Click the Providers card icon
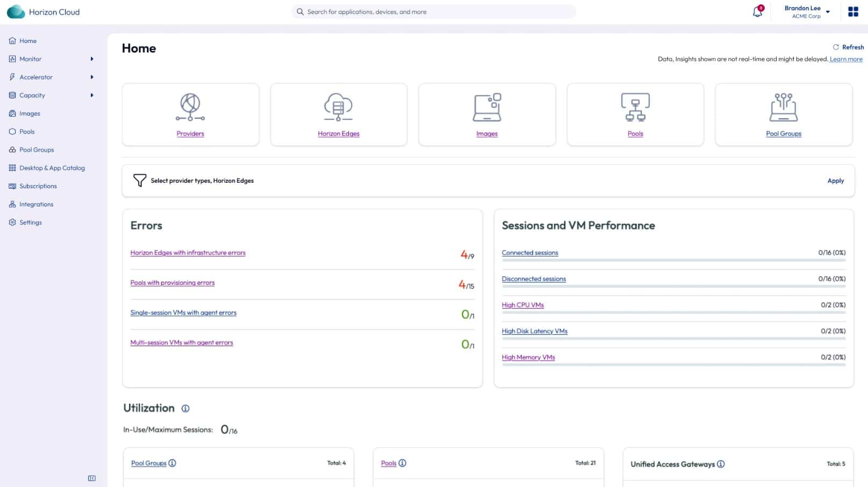Screen dimensions: 868x487 [190, 107]
